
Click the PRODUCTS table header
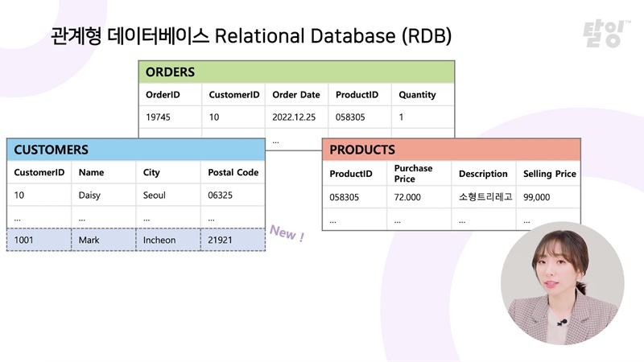[452, 150]
